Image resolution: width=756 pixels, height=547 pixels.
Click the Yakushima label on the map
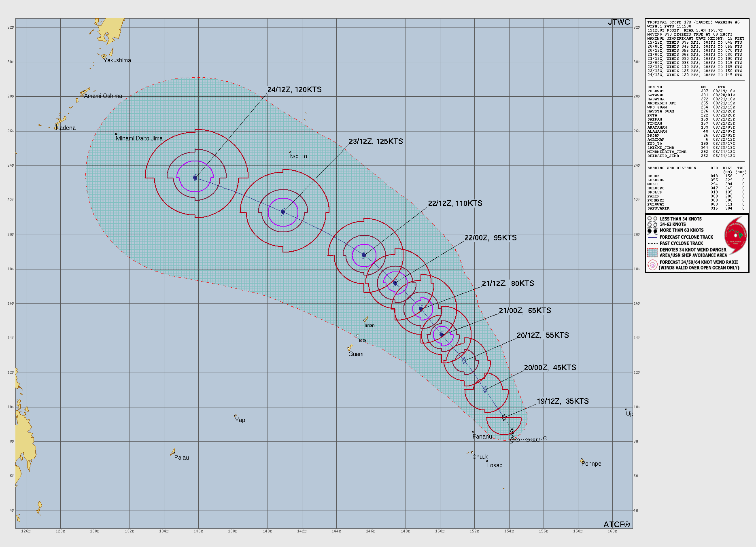tap(117, 60)
